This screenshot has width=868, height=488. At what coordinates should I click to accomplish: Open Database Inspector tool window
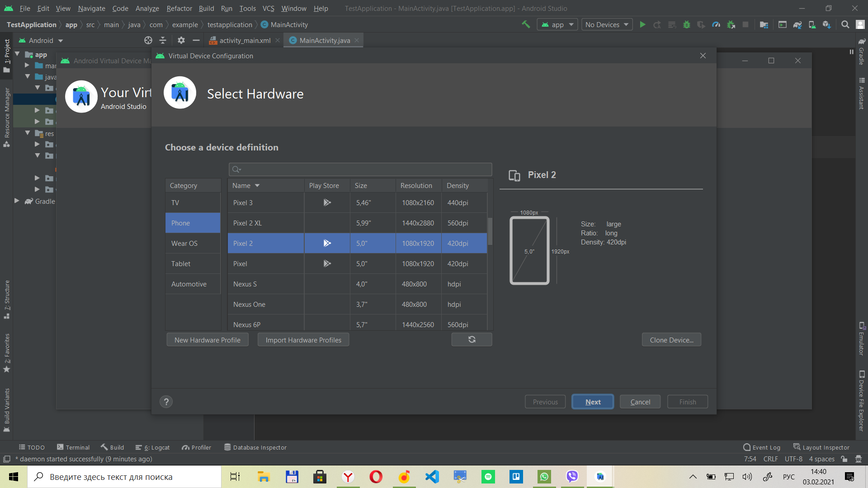255,447
